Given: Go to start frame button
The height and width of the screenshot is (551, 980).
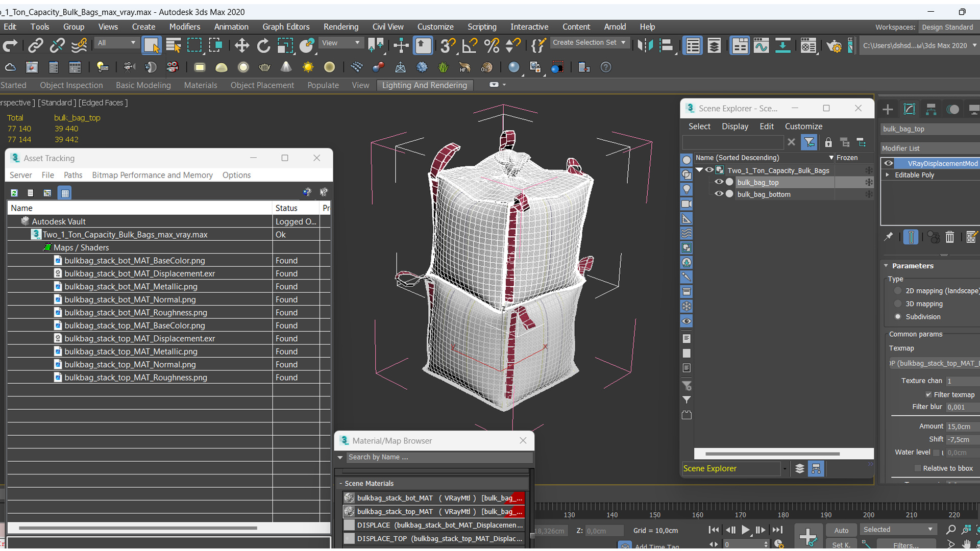Looking at the screenshot, I should (714, 530).
